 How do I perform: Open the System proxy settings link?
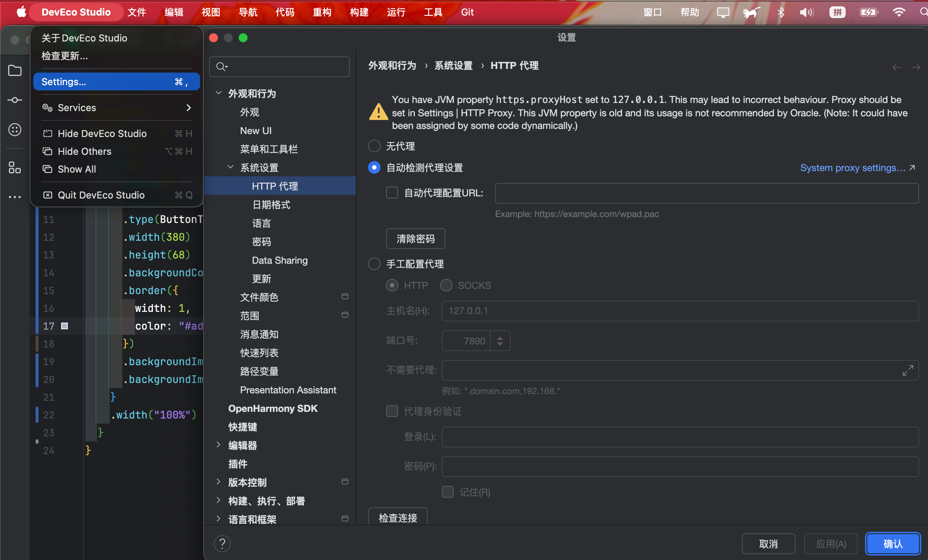point(852,168)
